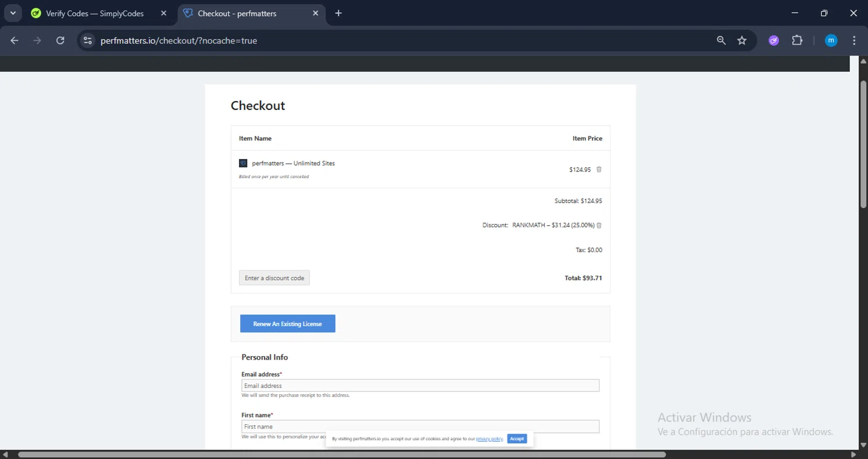This screenshot has width=868, height=459.
Task: Click the 'Item Price' column header
Action: pos(587,139)
